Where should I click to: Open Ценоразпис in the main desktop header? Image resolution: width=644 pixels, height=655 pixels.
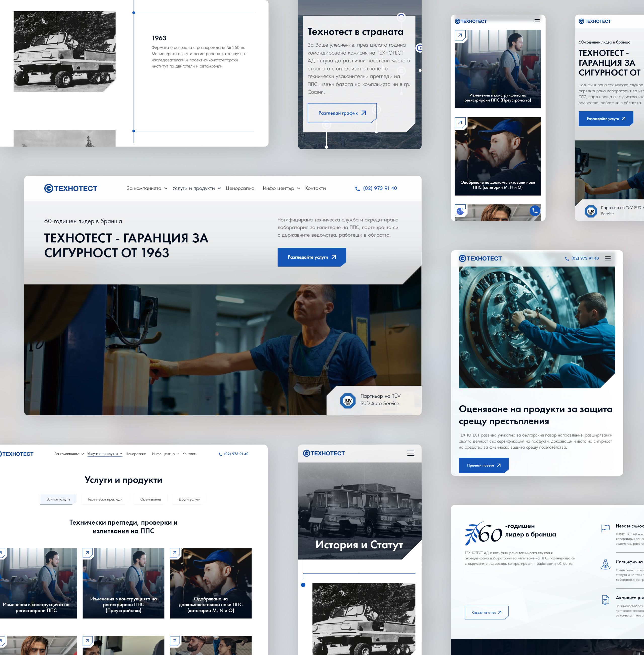point(239,189)
